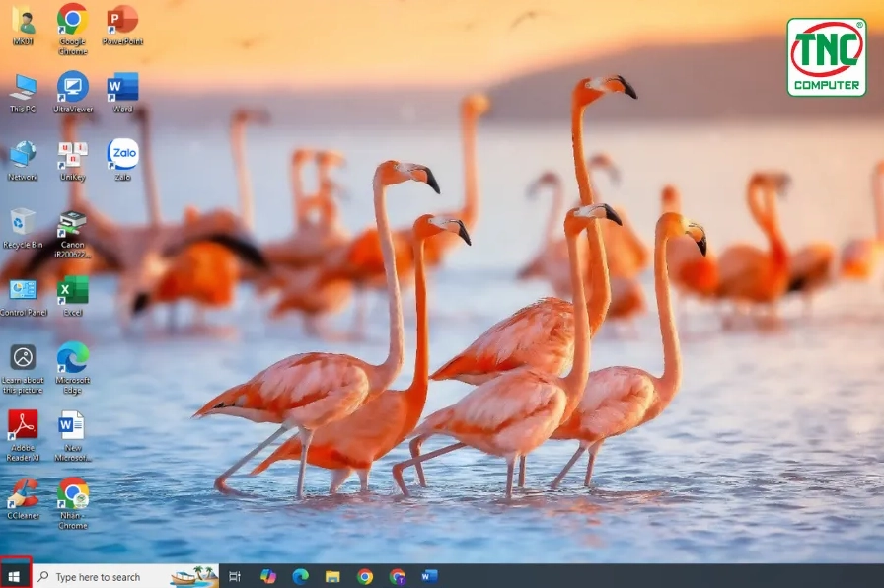Open Task View on the taskbar
Image resolution: width=884 pixels, height=588 pixels.
(234, 576)
